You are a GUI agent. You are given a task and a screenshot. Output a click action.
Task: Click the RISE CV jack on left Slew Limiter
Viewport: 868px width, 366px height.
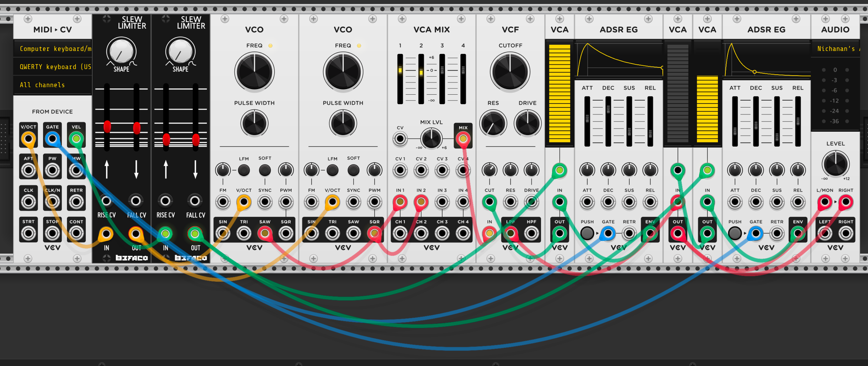[106, 201]
